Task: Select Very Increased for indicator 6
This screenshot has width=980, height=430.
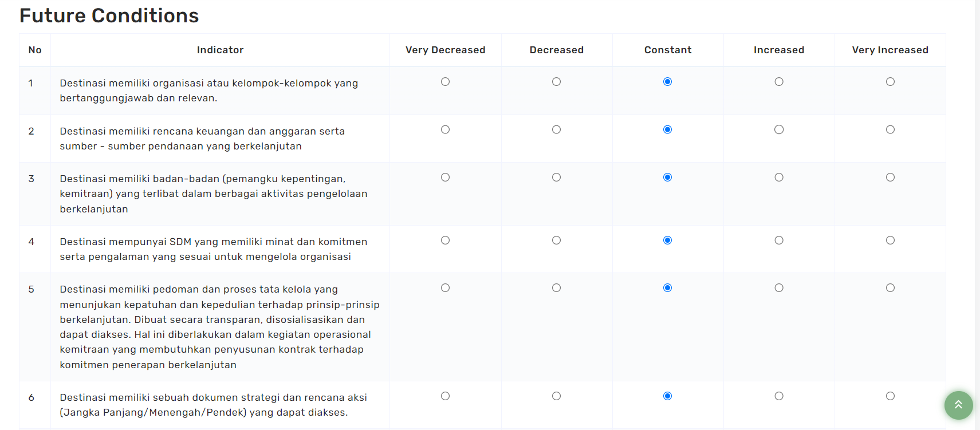Action: 890,396
